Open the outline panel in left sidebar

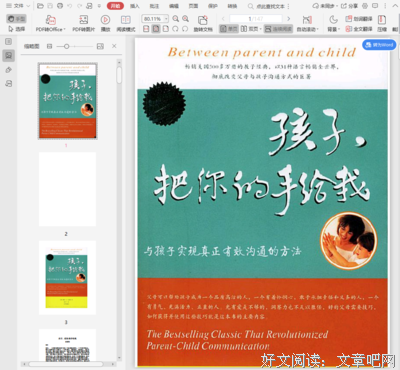(9, 41)
